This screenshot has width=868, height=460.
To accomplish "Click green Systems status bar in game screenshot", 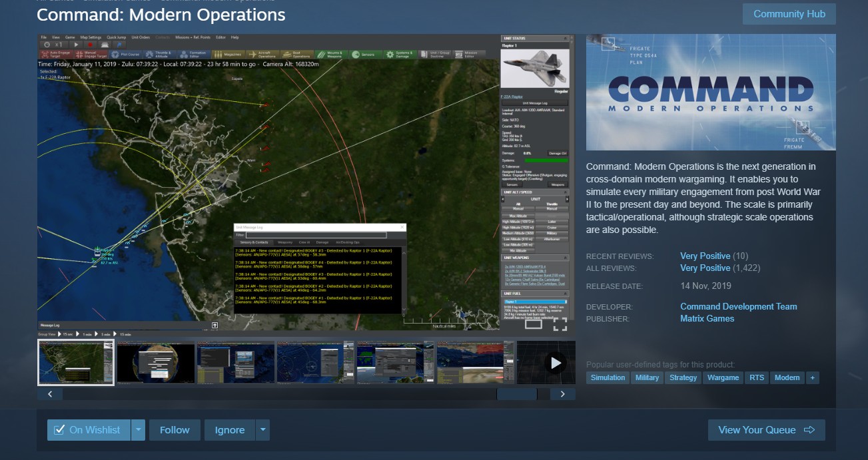I will (x=546, y=160).
